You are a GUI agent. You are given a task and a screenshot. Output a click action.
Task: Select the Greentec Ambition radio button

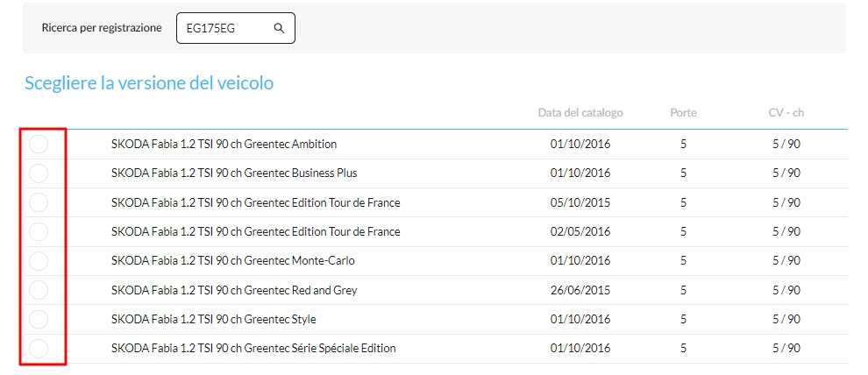pyautogui.click(x=39, y=145)
